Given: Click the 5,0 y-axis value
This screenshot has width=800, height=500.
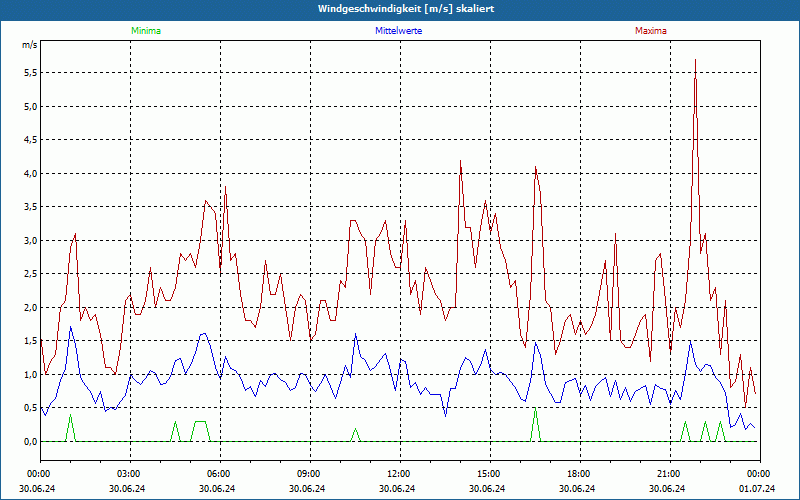Looking at the screenshot, I should click(31, 107).
